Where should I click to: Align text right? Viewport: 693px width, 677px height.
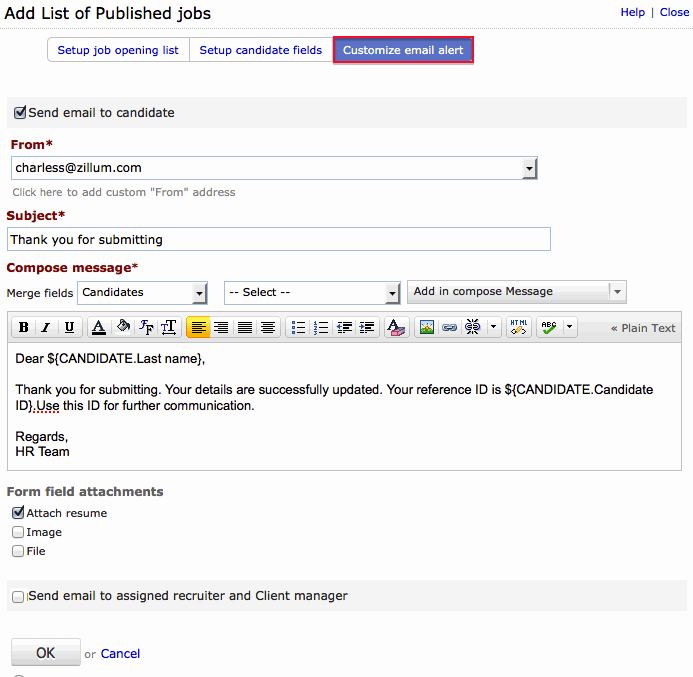(x=221, y=327)
